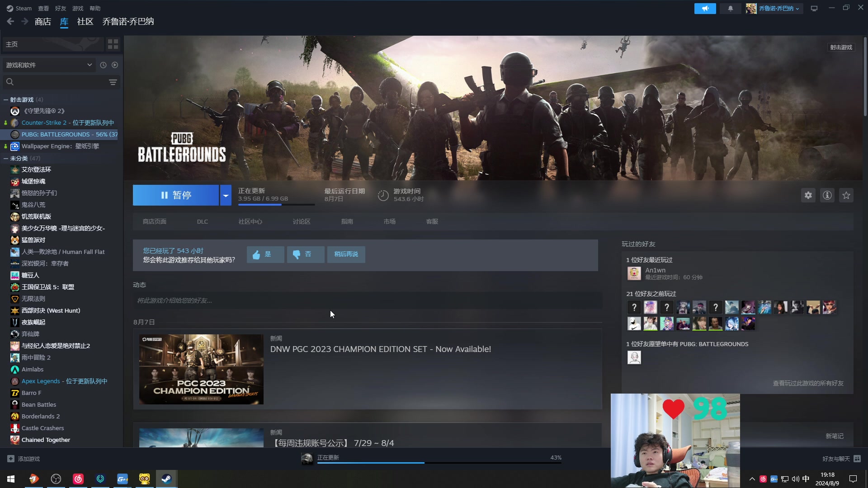Switch to Big Picture mode monitor icon
Image resolution: width=868 pixels, height=488 pixels.
tap(814, 9)
